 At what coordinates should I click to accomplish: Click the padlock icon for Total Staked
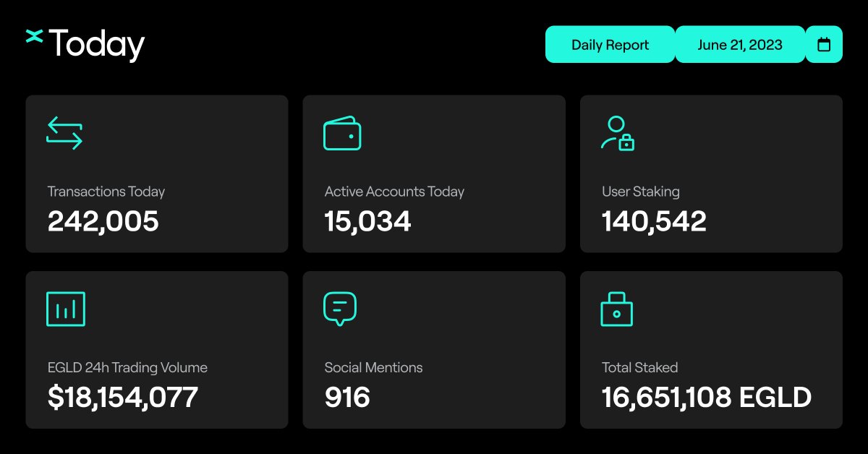(617, 309)
